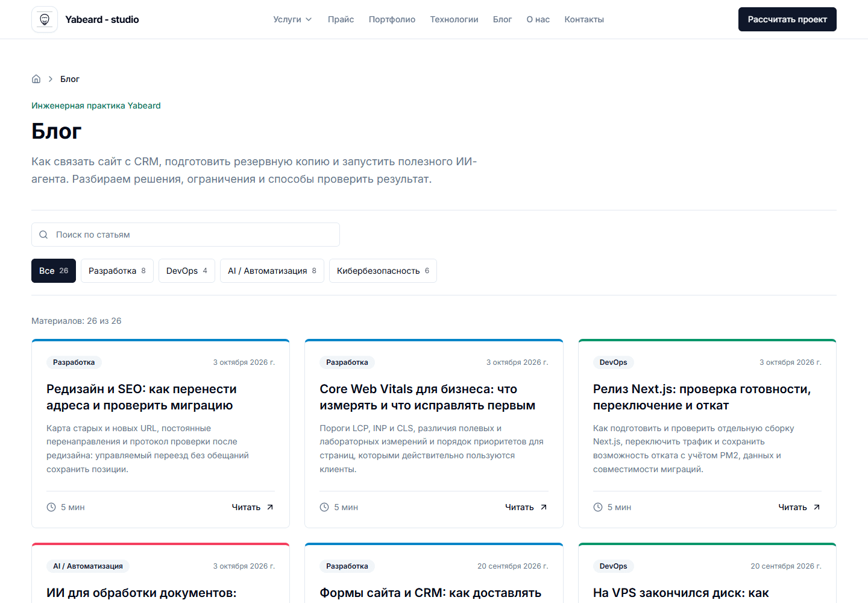This screenshot has width=868, height=603.
Task: Focus the Поиск по статьям search field
Action: pyautogui.click(x=186, y=235)
